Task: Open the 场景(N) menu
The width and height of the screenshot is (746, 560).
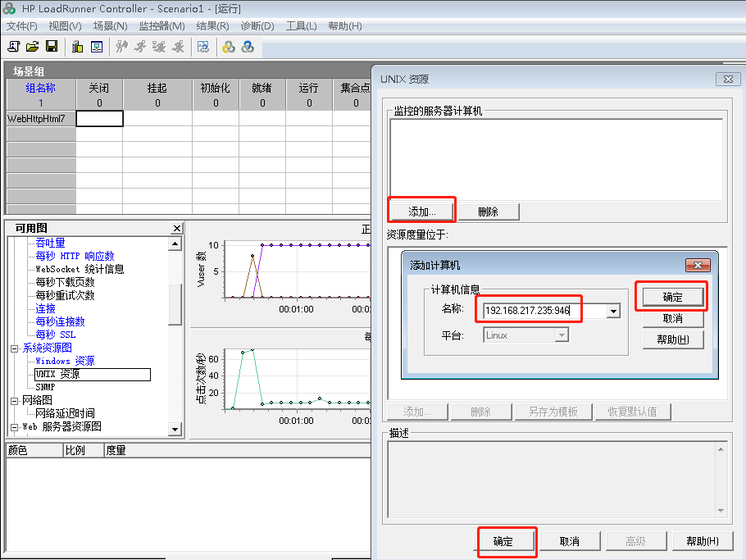Action: tap(110, 26)
